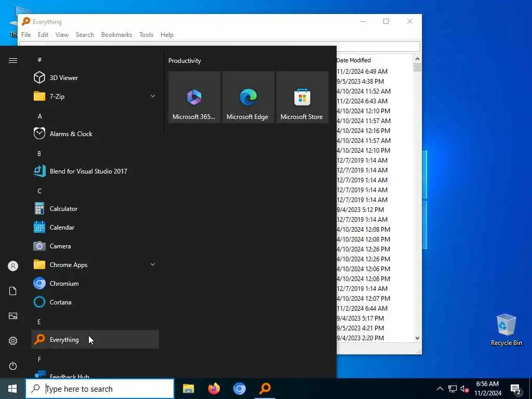The height and width of the screenshot is (399, 532).
Task: Open the Chrome Apps folder
Action: click(95, 264)
